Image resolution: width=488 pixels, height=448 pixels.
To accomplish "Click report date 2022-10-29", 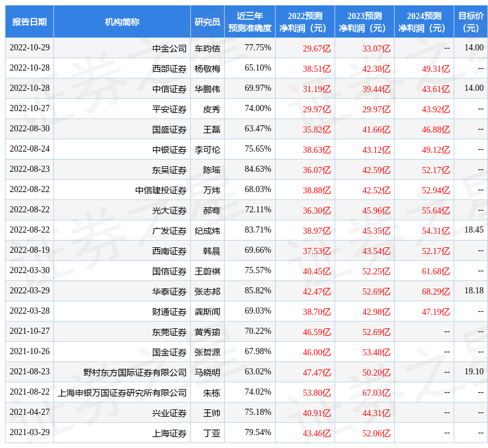I will 29,47.
